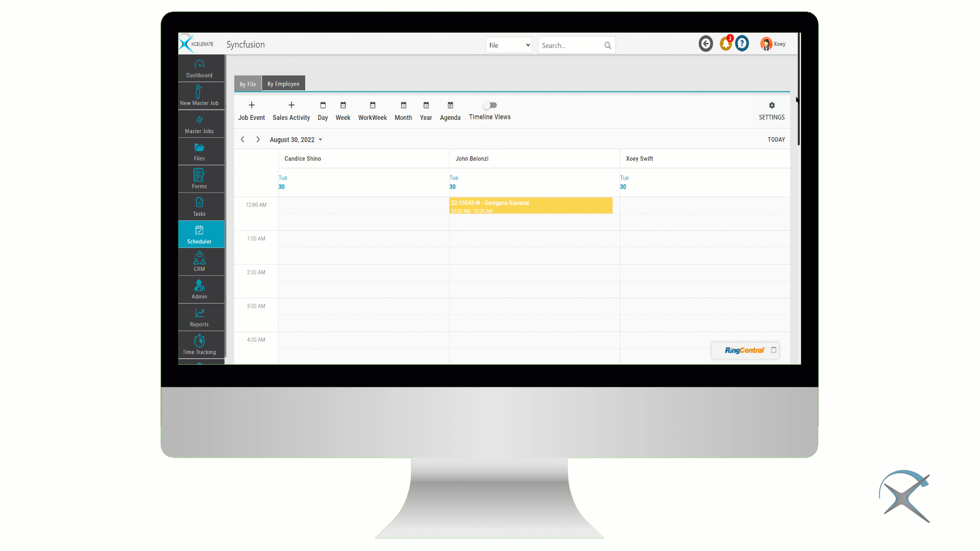Click the Add Sales Activity button
Viewport: 980px width, 551px height.
(291, 110)
